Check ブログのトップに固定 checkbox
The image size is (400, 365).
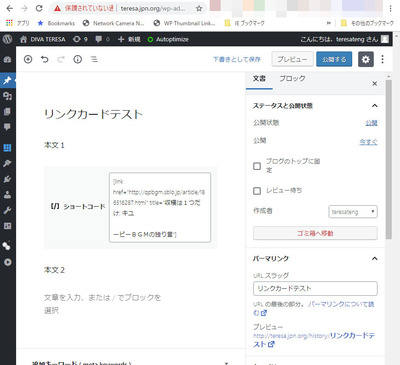(x=257, y=166)
